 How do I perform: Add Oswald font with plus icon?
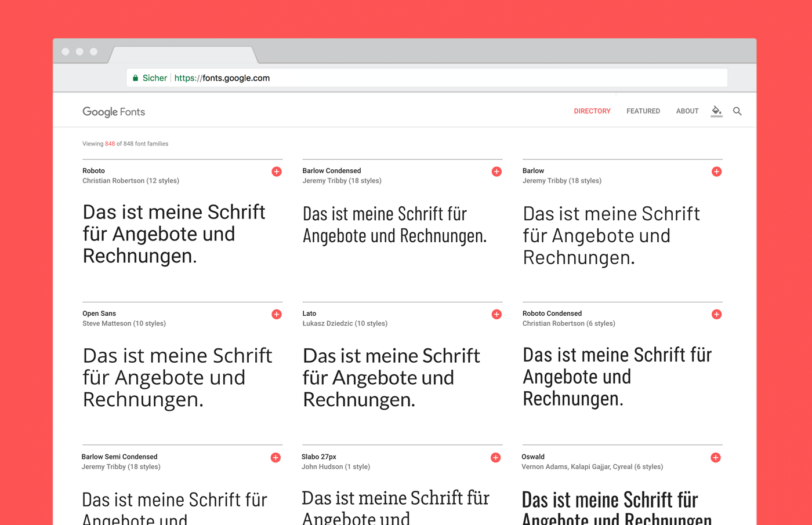tap(716, 458)
